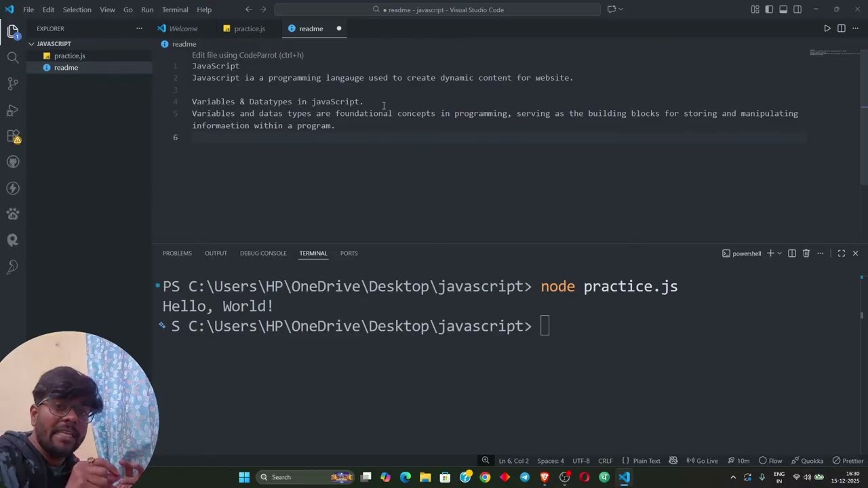Click the 10m timer in status bar
This screenshot has height=488, width=868.
(738, 461)
